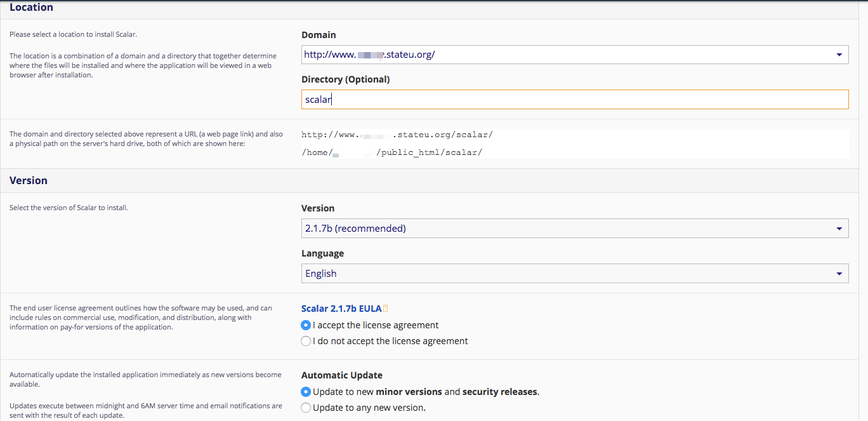Select "I accept the license agreement"
Image resolution: width=868 pixels, height=421 pixels.
pos(306,325)
